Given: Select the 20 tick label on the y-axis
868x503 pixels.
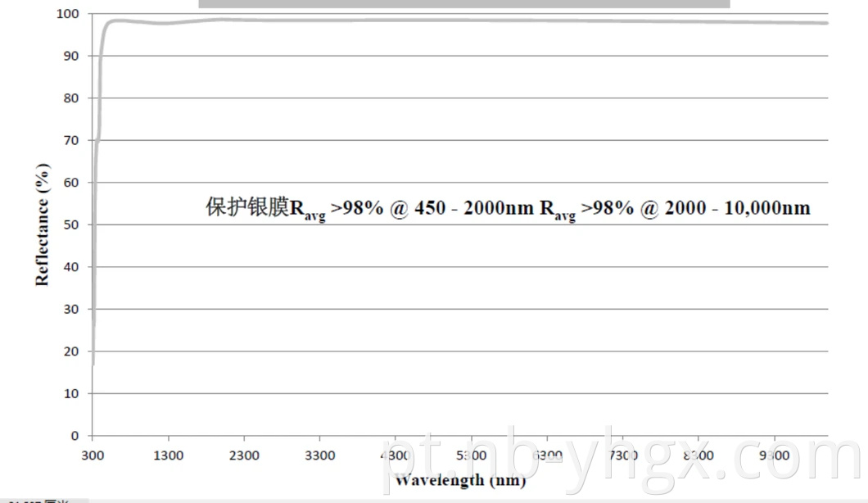Looking at the screenshot, I should (72, 351).
